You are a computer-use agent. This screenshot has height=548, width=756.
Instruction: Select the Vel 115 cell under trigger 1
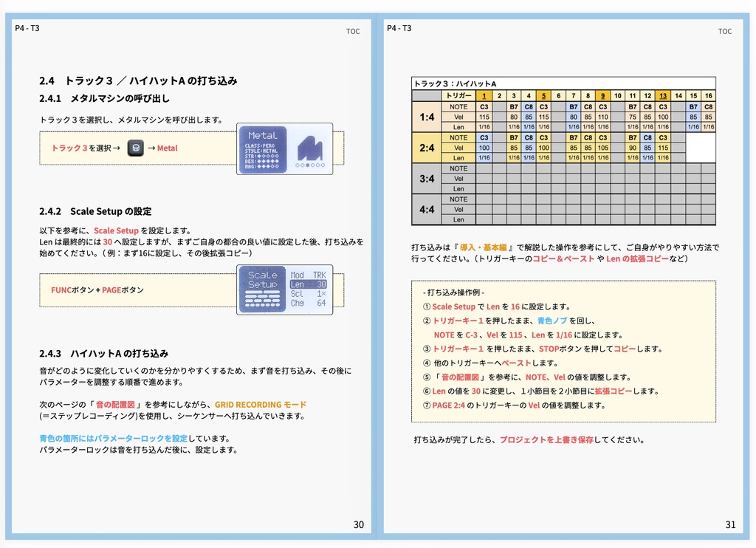point(483,117)
